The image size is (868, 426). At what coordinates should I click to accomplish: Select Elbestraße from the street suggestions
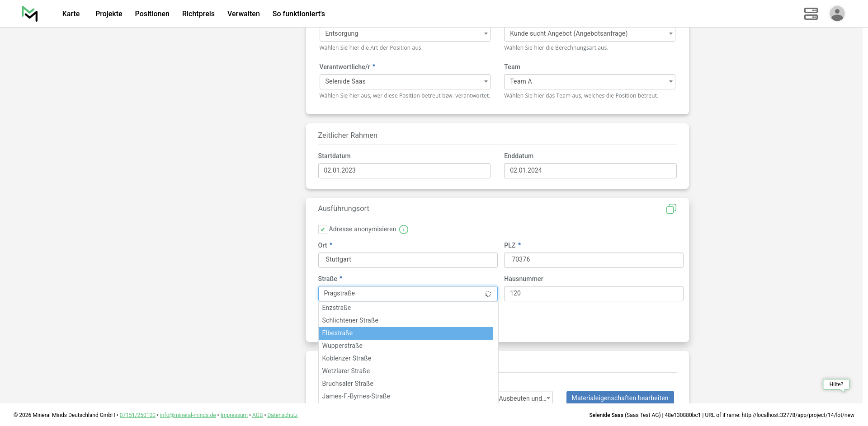406,333
